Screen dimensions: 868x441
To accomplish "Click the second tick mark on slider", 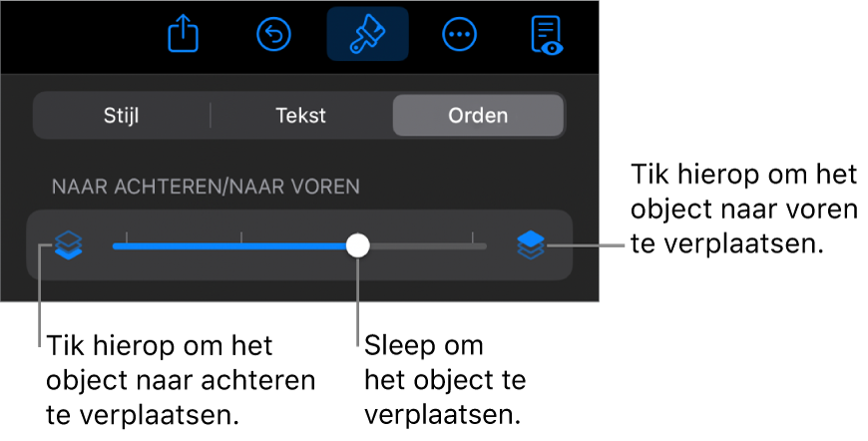I will [x=241, y=237].
